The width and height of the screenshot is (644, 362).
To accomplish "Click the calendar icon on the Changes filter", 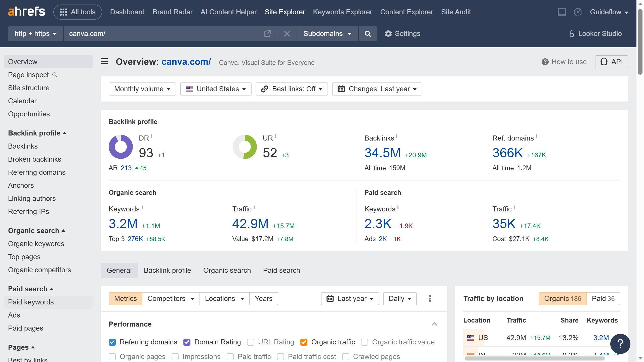I will [x=341, y=89].
